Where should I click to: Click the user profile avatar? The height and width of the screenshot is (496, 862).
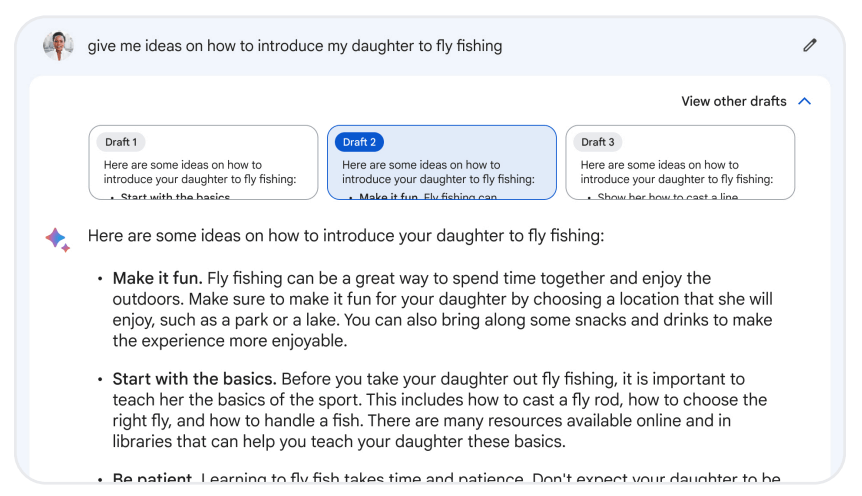[58, 46]
